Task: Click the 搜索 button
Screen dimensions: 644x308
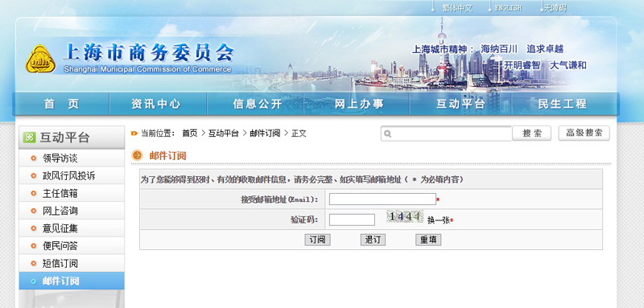Action: pos(531,133)
